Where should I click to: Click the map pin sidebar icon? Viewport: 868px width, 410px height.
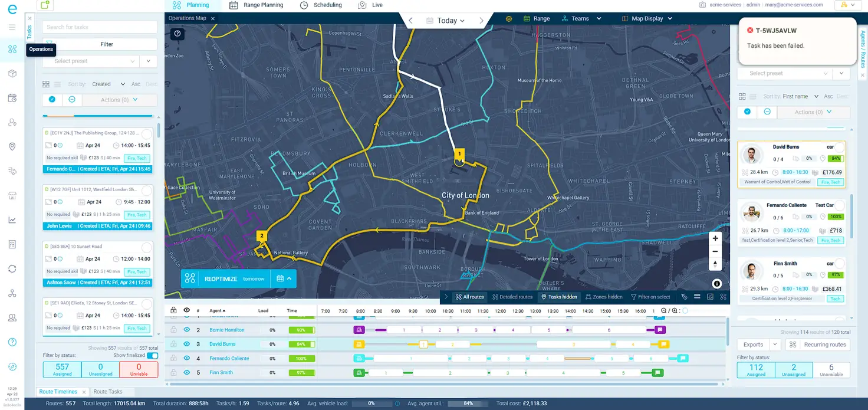12,146
